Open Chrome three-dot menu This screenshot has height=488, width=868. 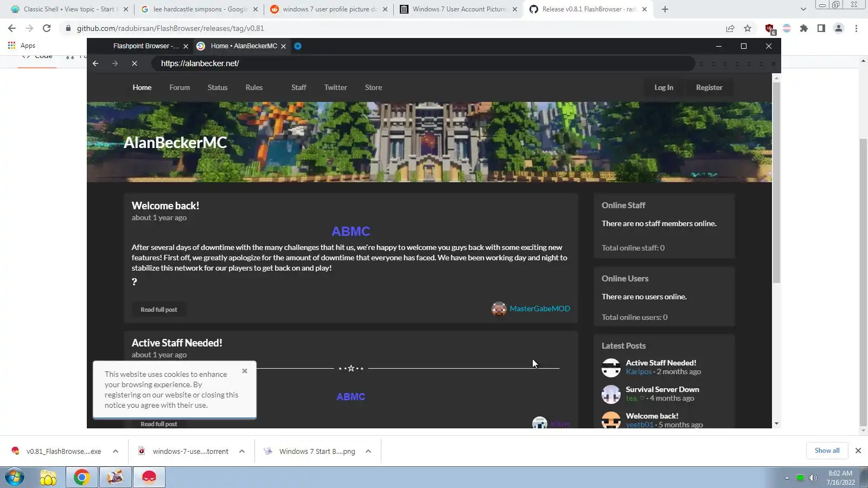856,28
